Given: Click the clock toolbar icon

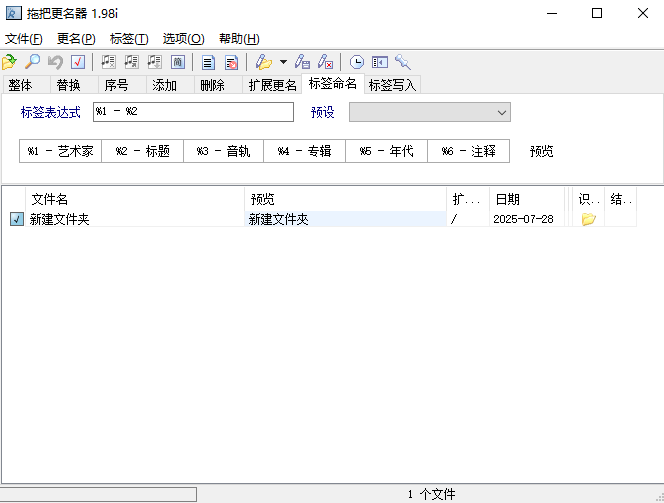Looking at the screenshot, I should [357, 62].
